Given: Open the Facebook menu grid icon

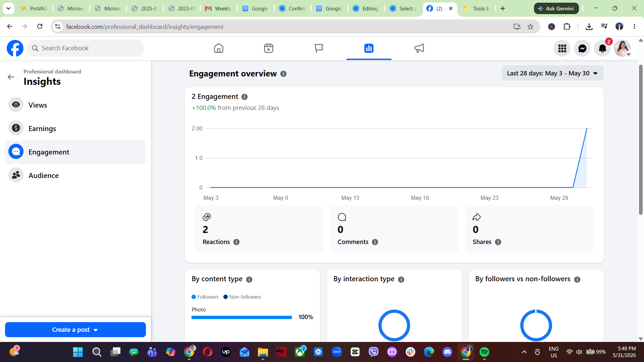Looking at the screenshot, I should (562, 48).
